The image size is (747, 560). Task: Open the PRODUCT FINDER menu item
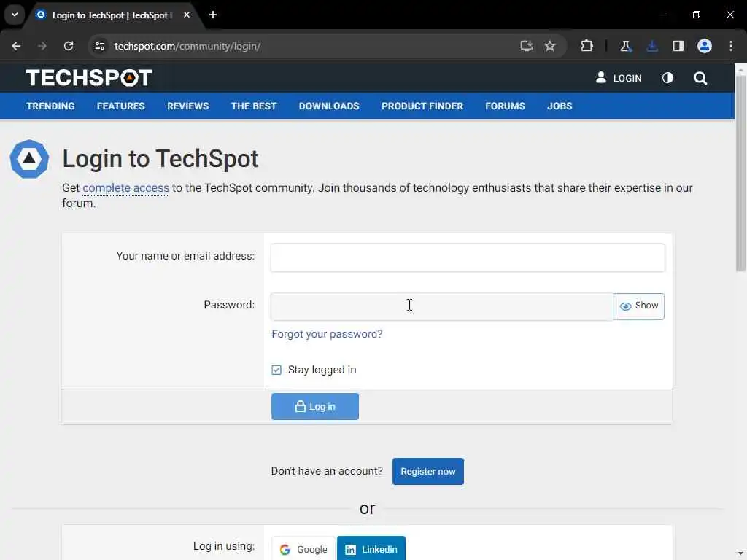(422, 106)
